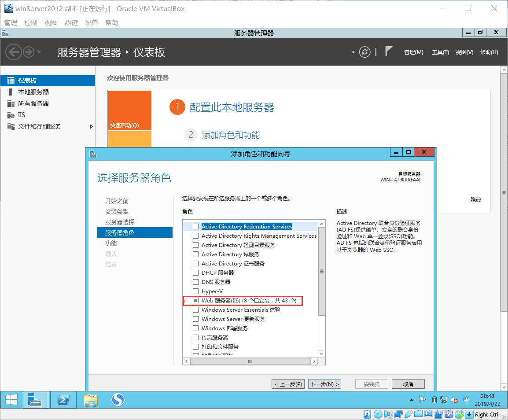Image resolution: width=508 pixels, height=420 pixels.
Task: Check Active Directory Federation Services
Action: [196, 227]
